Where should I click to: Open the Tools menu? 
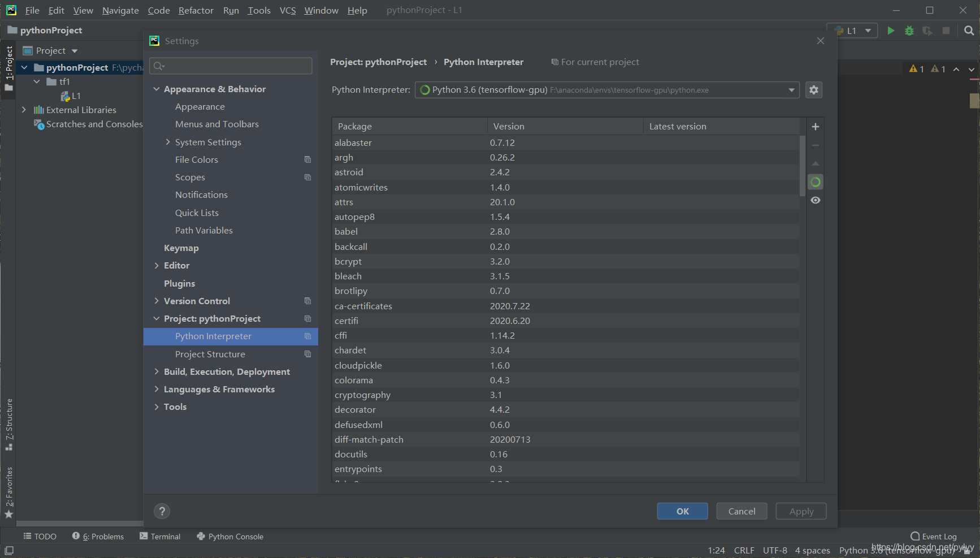coord(259,10)
